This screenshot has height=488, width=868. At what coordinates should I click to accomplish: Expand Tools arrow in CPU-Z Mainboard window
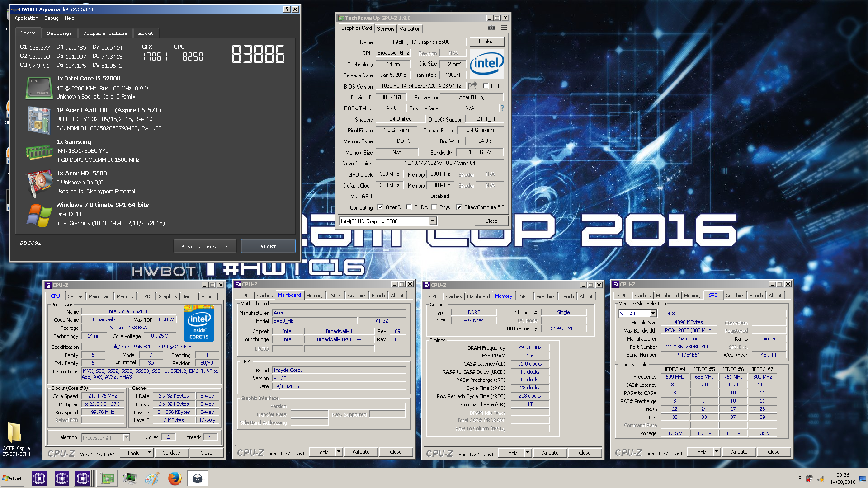click(339, 452)
